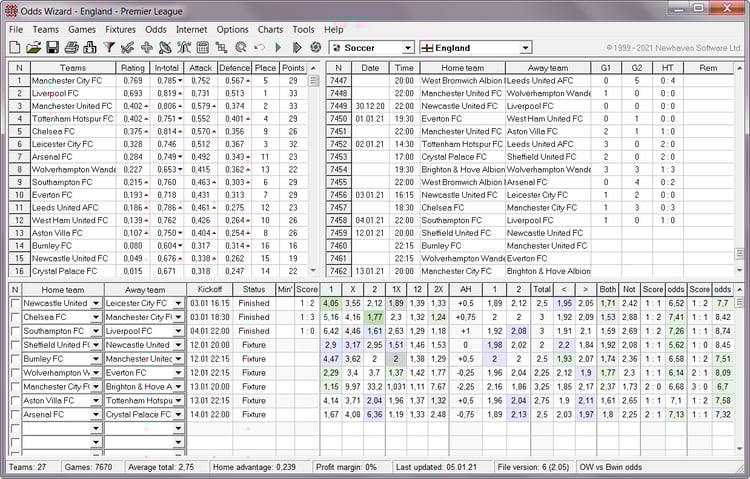This screenshot has height=479, width=750.
Task: Tick the Chelsea FC vs Manchester City checkbox
Action: pos(15,317)
